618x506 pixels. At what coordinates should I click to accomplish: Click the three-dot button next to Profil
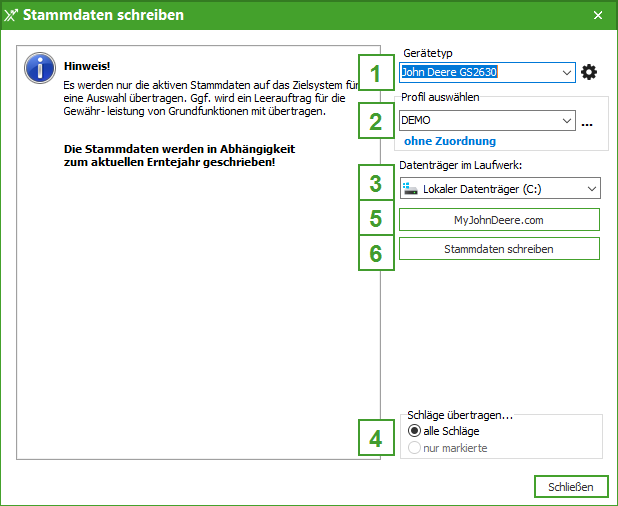coord(587,122)
